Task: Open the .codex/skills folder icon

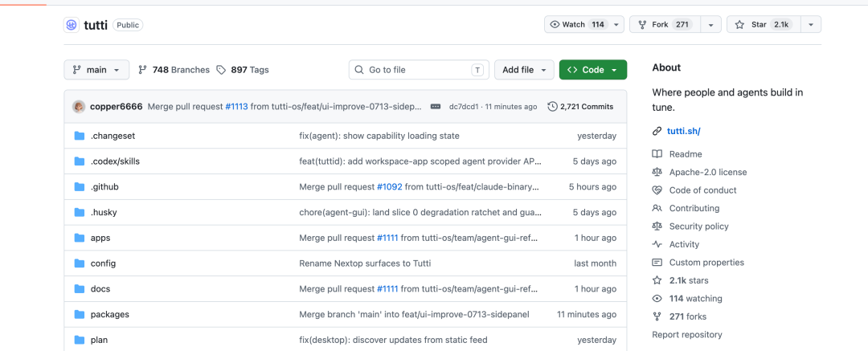Action: click(79, 161)
